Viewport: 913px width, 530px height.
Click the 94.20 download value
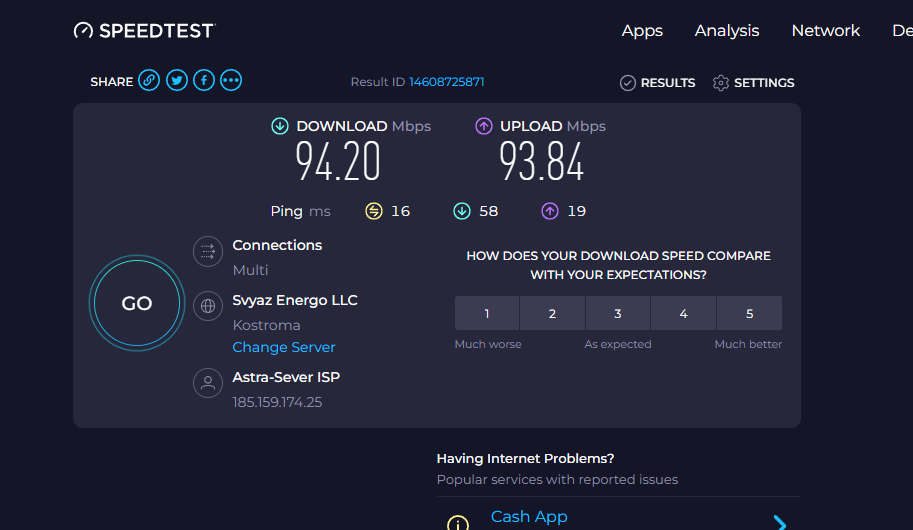pos(338,162)
